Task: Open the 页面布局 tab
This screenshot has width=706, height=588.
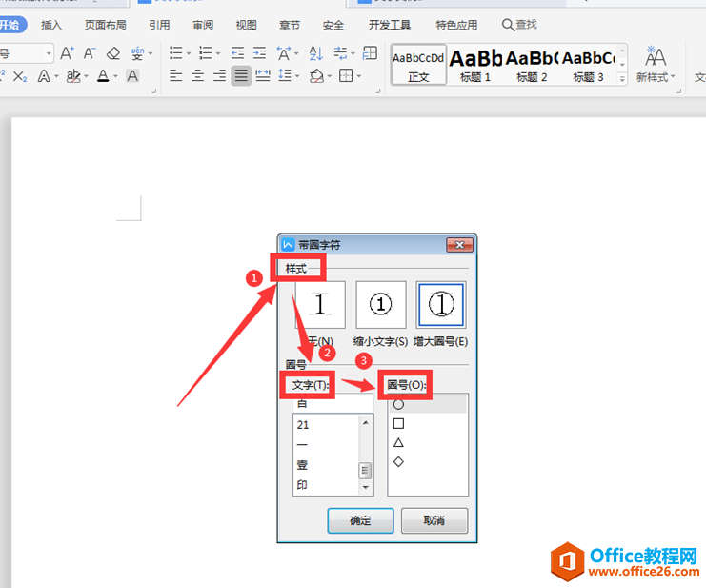Action: [x=107, y=25]
